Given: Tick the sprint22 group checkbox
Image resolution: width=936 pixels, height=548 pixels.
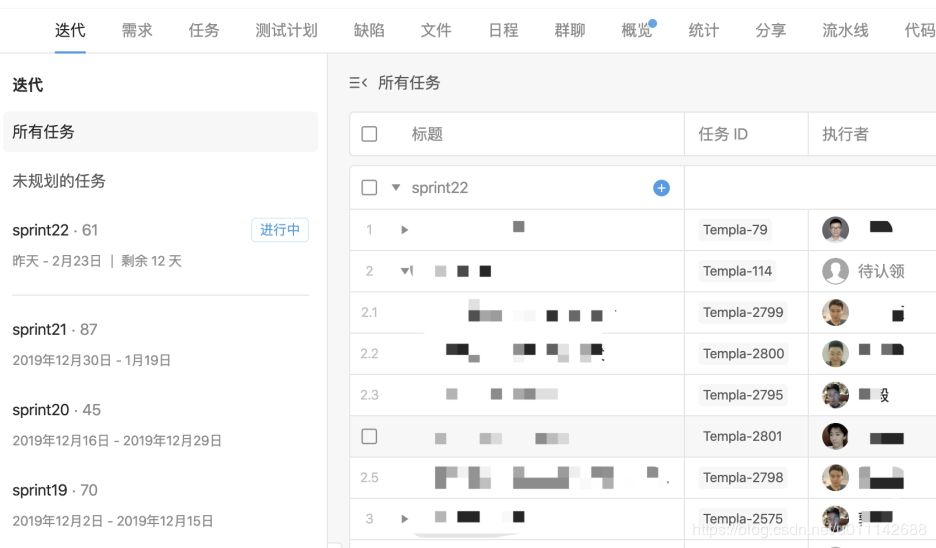Looking at the screenshot, I should (x=369, y=187).
